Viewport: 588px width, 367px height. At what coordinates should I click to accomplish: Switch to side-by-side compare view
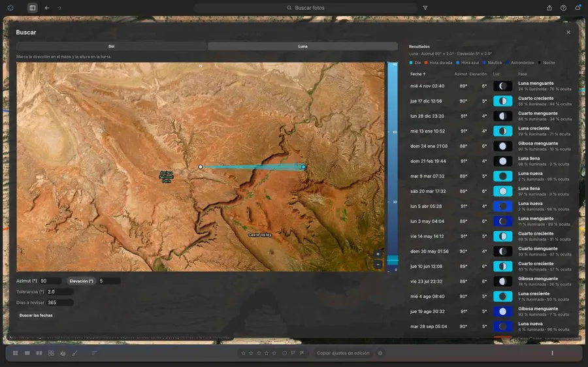click(x=39, y=353)
